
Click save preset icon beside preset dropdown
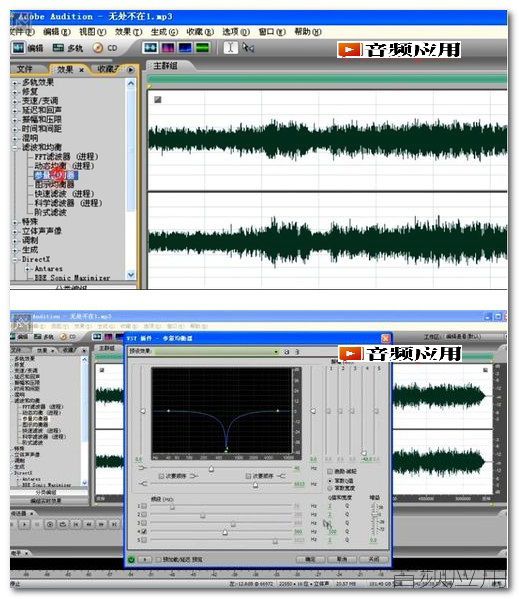point(287,352)
